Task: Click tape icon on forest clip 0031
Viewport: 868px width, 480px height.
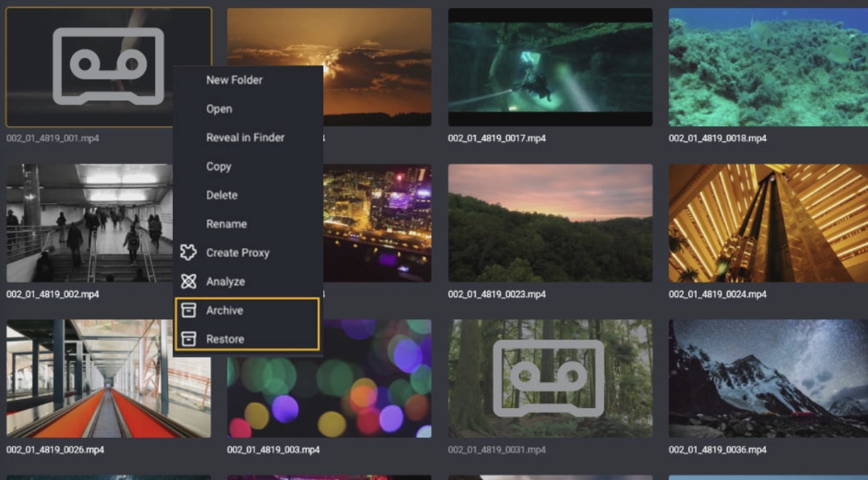Action: pyautogui.click(x=548, y=378)
